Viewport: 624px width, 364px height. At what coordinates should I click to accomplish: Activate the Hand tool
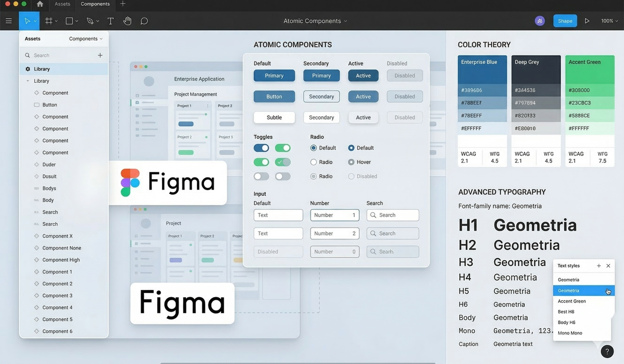(127, 21)
